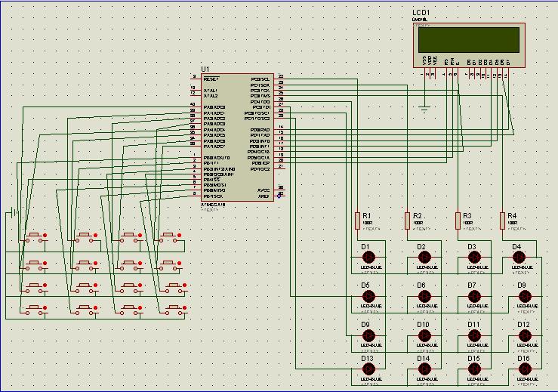Select LED D3 symbol
This screenshot has width=558, height=392.
point(474,257)
